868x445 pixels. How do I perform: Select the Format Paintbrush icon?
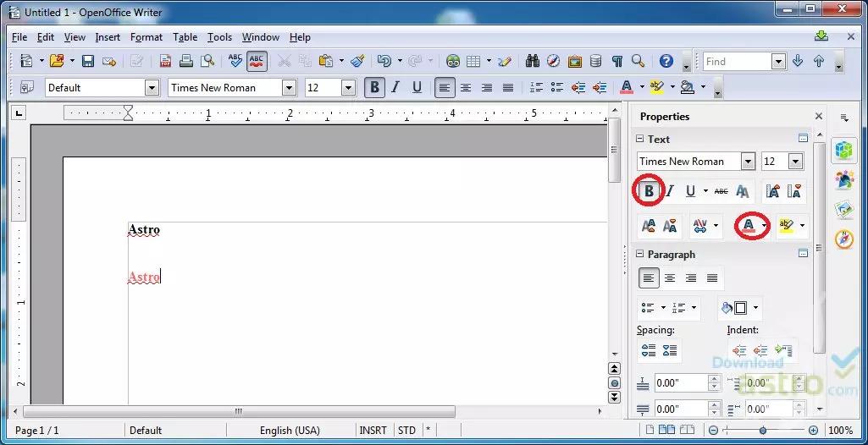(357, 61)
